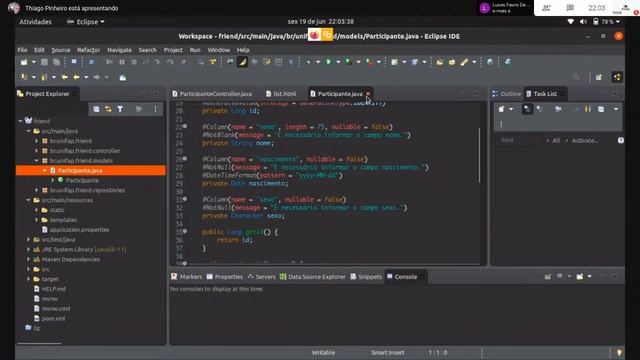The height and width of the screenshot is (360, 640).
Task: Click Collapse All in Project Explorer
Action: click(x=96, y=109)
